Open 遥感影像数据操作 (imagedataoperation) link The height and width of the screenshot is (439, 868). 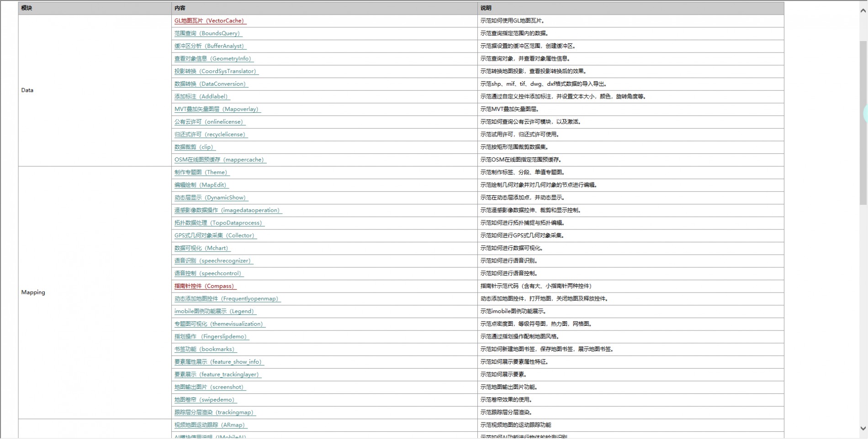228,210
